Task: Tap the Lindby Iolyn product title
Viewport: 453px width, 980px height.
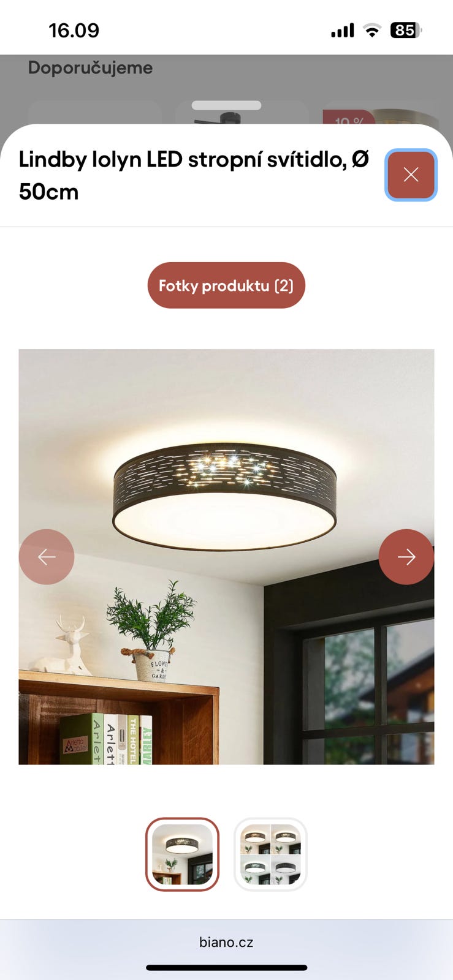Action: [x=194, y=175]
